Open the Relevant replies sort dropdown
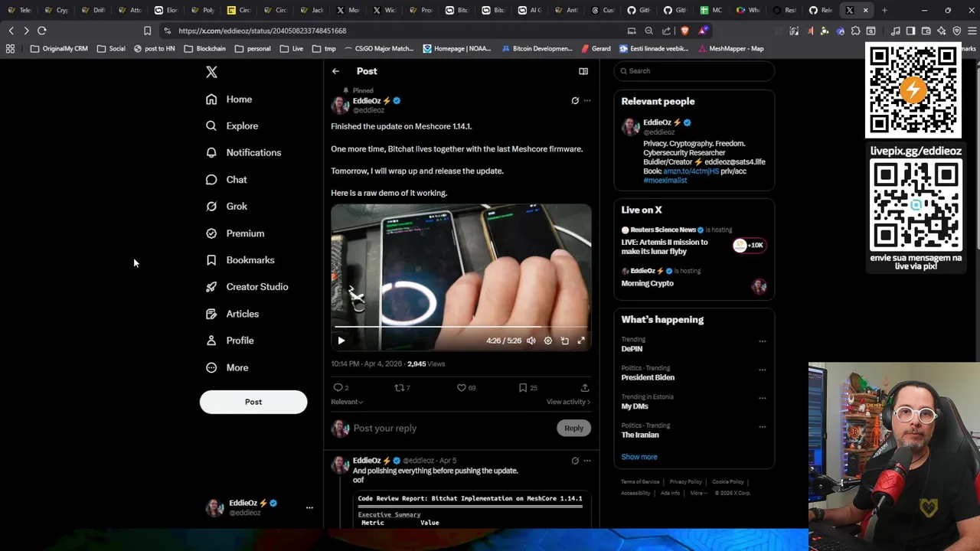The width and height of the screenshot is (980, 551). 347,402
